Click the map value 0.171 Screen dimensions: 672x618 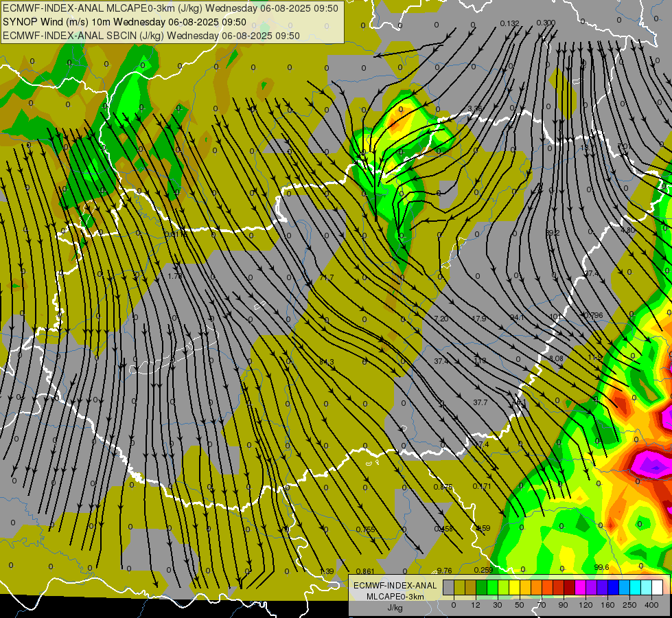tap(482, 486)
